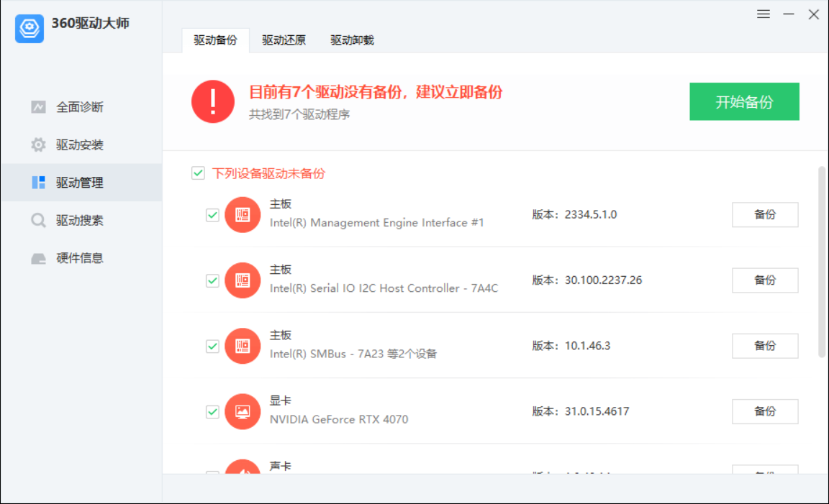This screenshot has width=829, height=504.
Task: Click the 驱动管理 grid icon
Action: tap(38, 183)
